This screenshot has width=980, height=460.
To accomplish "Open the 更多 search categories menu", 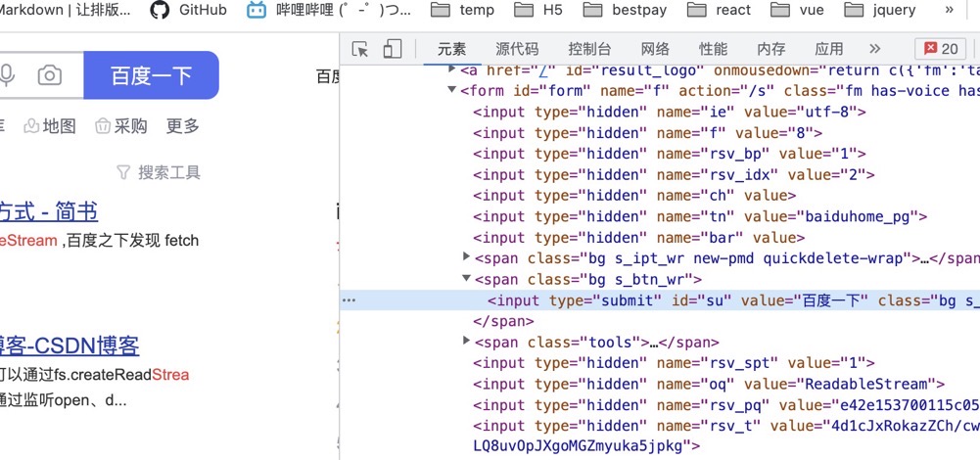I will [x=182, y=126].
